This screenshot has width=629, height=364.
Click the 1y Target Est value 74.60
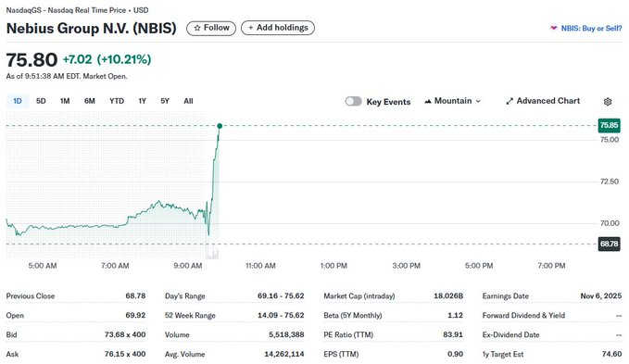611,354
